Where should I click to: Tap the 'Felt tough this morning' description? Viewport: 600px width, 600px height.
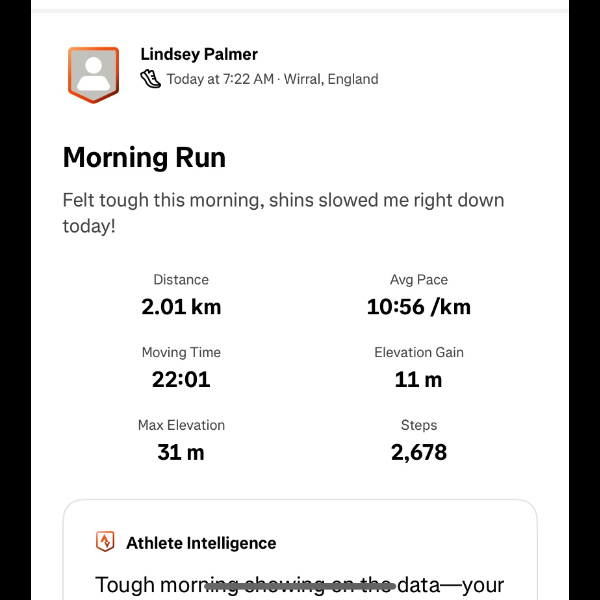[x=283, y=212]
